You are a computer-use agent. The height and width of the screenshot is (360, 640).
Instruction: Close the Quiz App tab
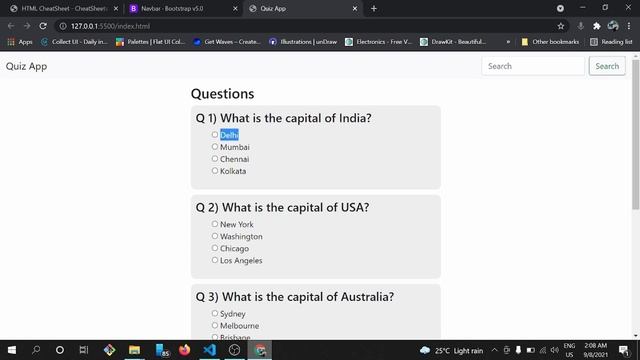pos(355,9)
